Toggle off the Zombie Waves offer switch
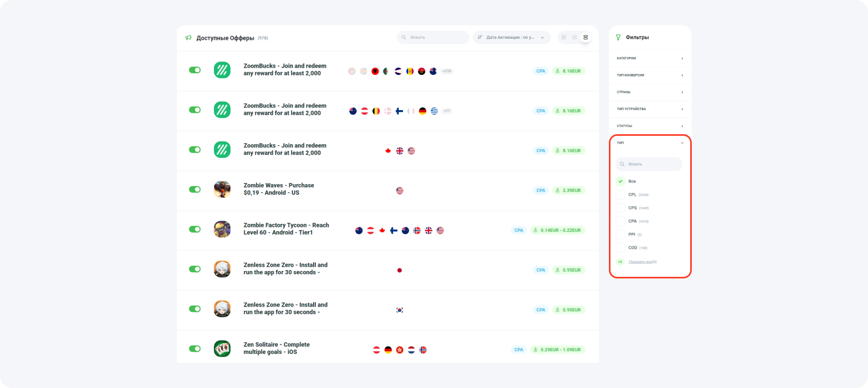This screenshot has width=868, height=388. coord(195,189)
